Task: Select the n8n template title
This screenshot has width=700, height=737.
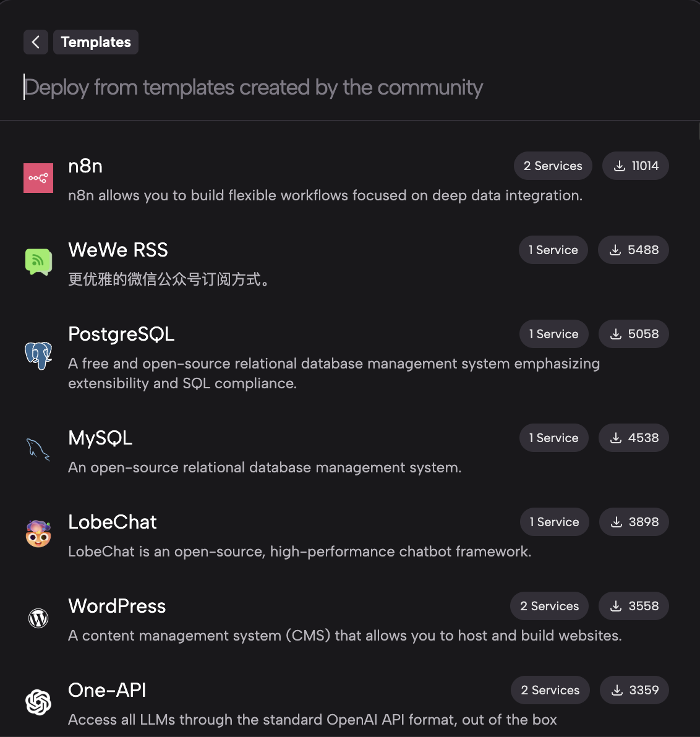Action: point(85,166)
